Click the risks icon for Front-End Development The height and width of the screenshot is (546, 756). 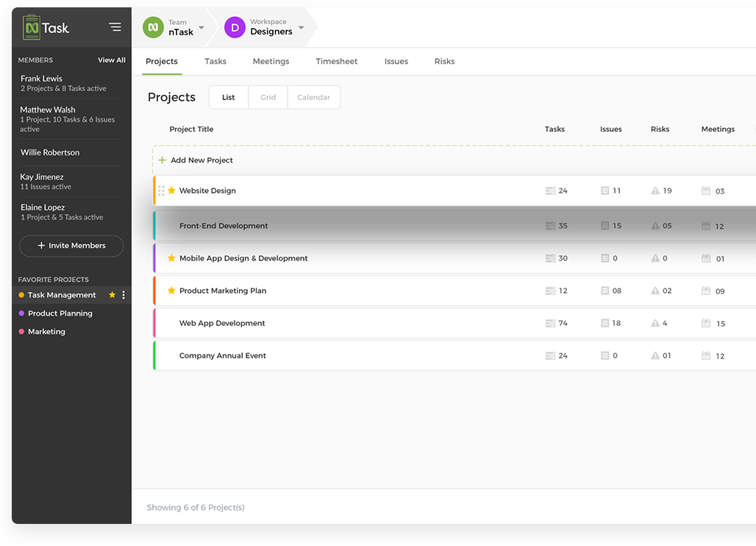tap(655, 226)
